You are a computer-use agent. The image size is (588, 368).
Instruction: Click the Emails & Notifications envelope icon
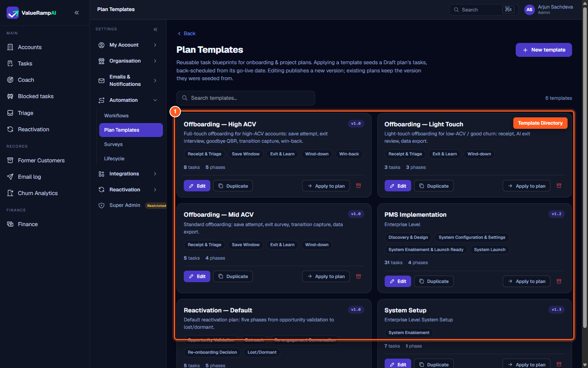pos(102,81)
